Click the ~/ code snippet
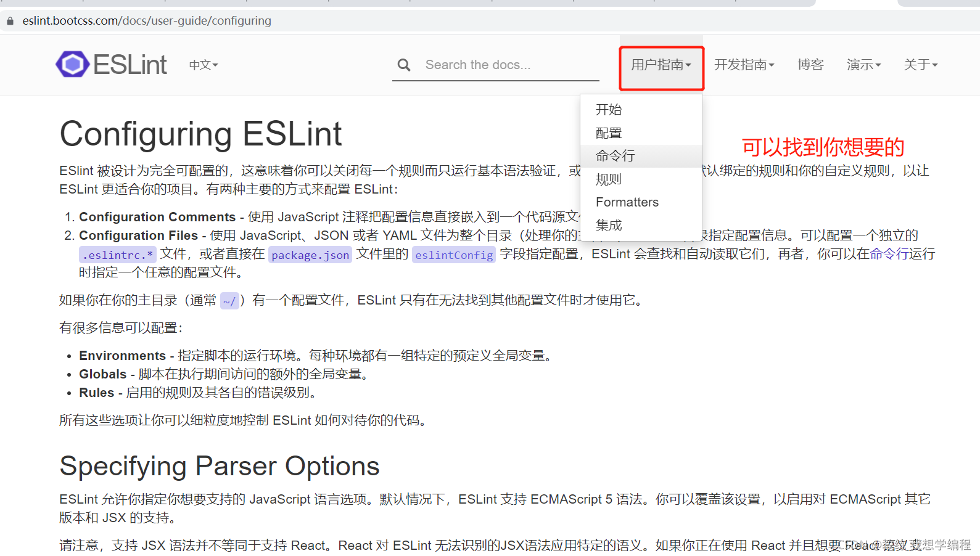This screenshot has height=556, width=980. (x=229, y=301)
